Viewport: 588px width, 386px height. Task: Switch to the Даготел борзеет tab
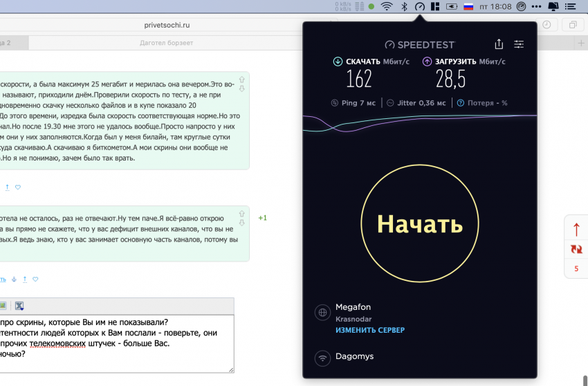click(166, 43)
